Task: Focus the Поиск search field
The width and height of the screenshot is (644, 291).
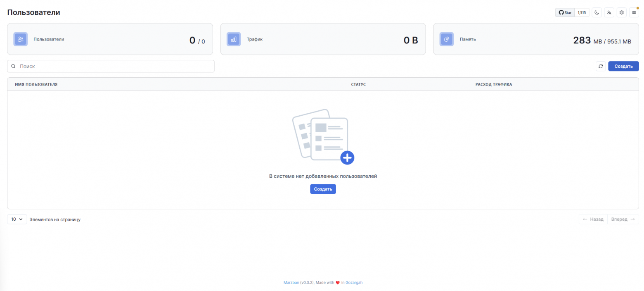Action: tap(116, 66)
